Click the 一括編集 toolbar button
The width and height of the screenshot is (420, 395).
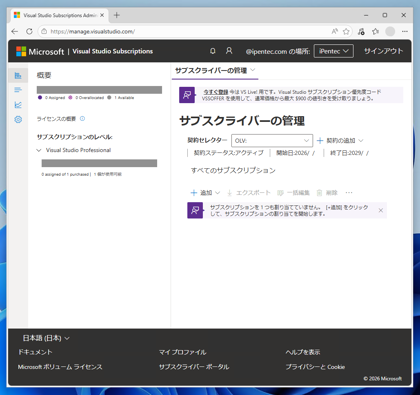pos(293,193)
